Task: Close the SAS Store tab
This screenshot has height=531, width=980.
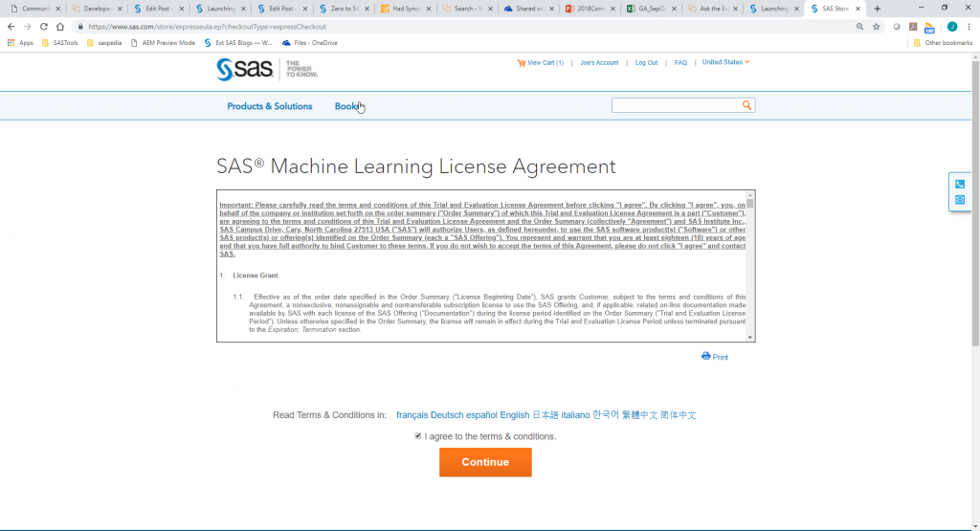Action: coord(857,9)
